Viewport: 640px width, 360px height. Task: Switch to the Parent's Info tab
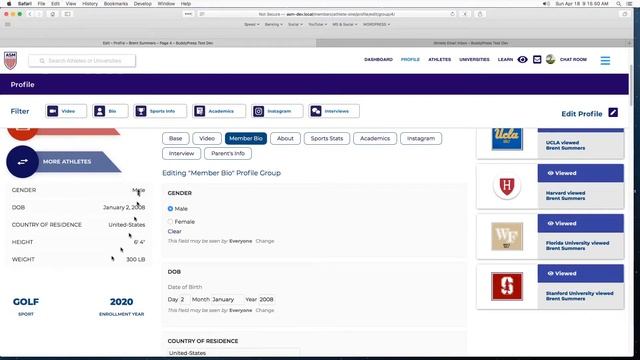click(x=228, y=153)
